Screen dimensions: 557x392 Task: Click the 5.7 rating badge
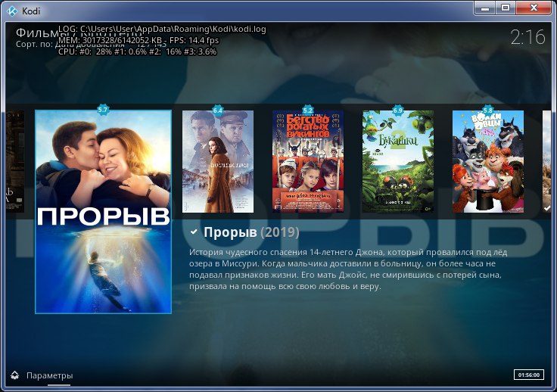coord(103,110)
